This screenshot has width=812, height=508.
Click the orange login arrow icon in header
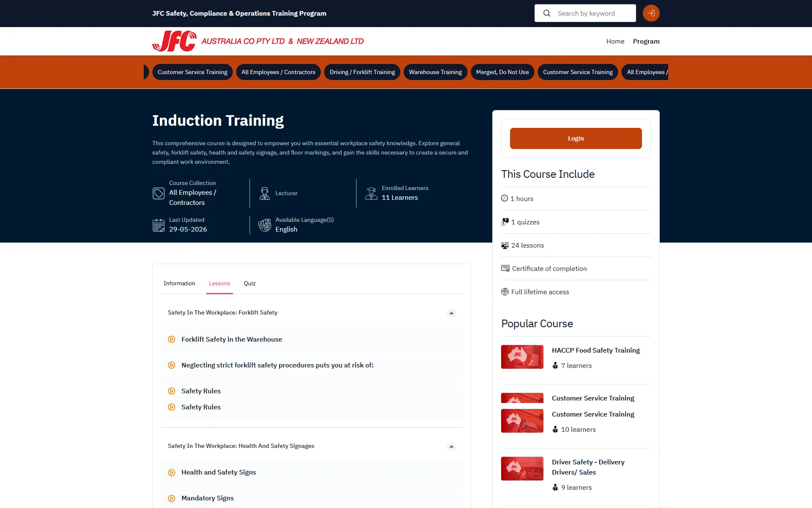[x=651, y=13]
